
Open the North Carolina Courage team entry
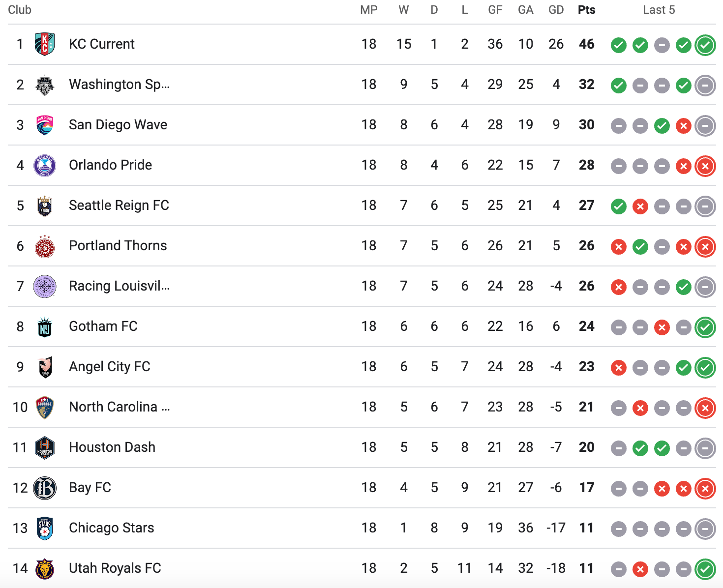[x=120, y=407]
